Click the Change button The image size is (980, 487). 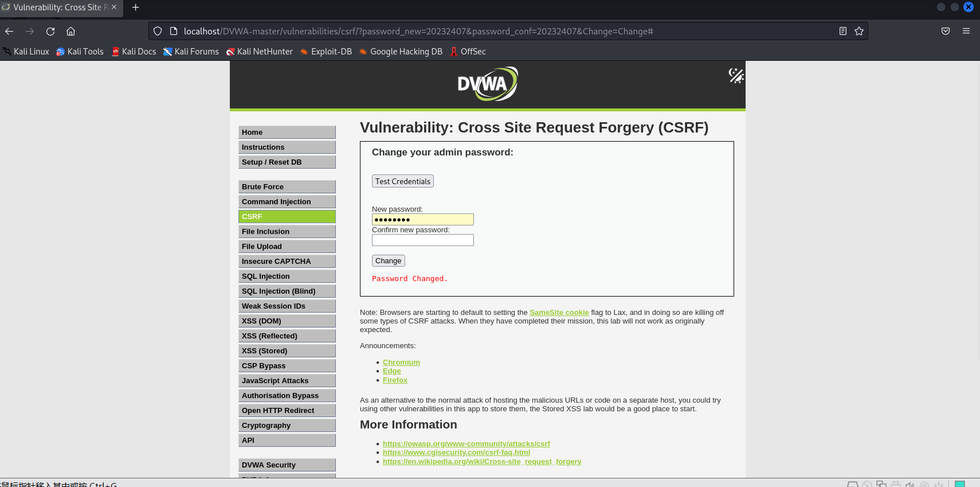[389, 260]
